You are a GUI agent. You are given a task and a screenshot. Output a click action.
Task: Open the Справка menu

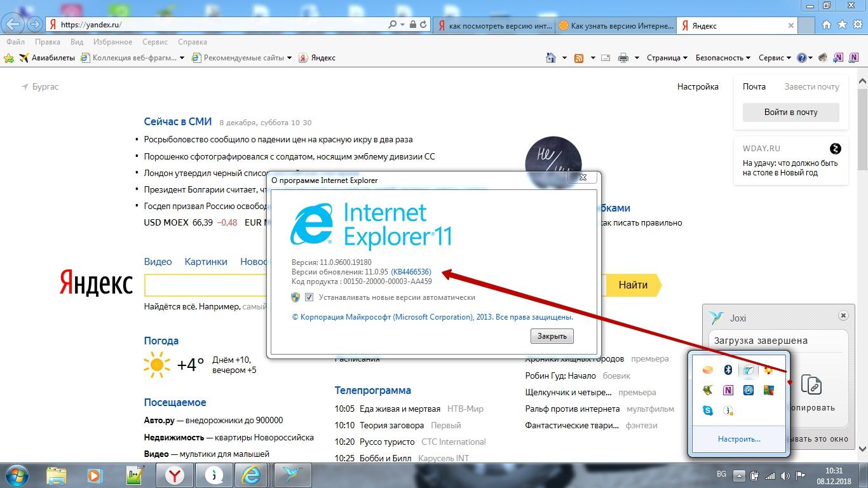pyautogui.click(x=193, y=42)
